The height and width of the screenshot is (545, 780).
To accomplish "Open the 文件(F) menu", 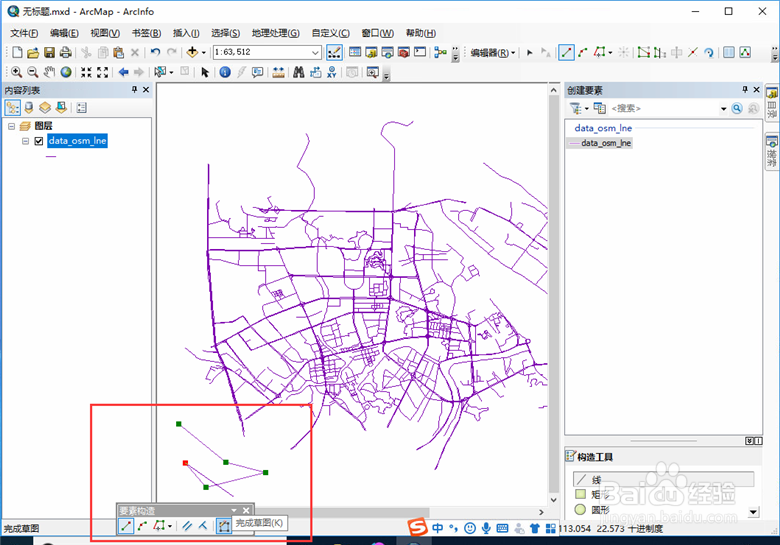I will (x=24, y=33).
